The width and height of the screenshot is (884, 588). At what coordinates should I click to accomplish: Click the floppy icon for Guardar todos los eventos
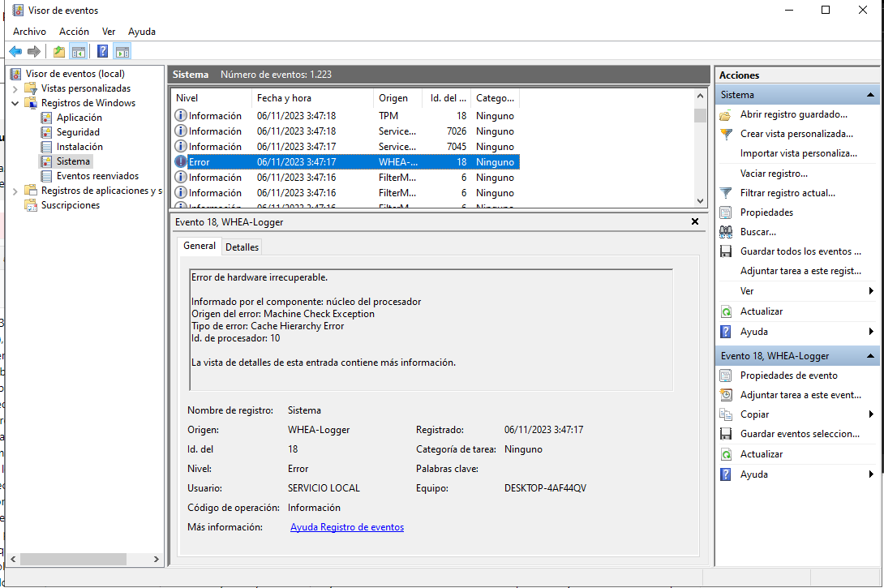tap(726, 251)
